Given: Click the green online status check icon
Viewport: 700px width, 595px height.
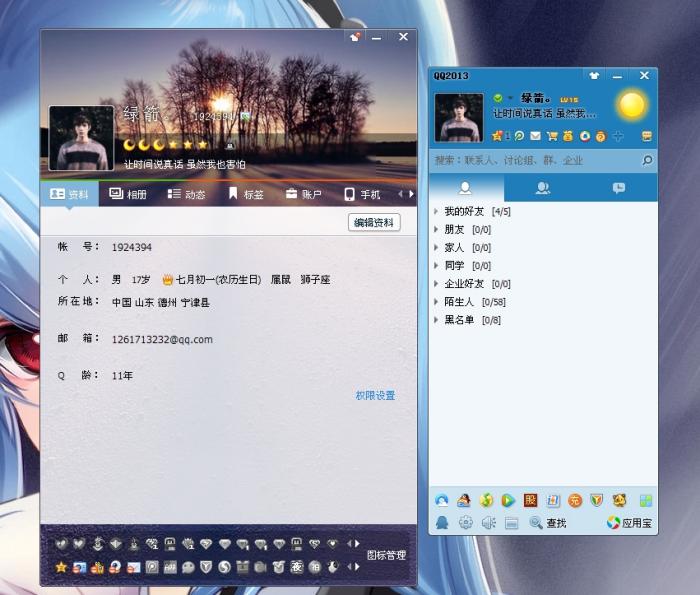Looking at the screenshot, I should pos(498,98).
